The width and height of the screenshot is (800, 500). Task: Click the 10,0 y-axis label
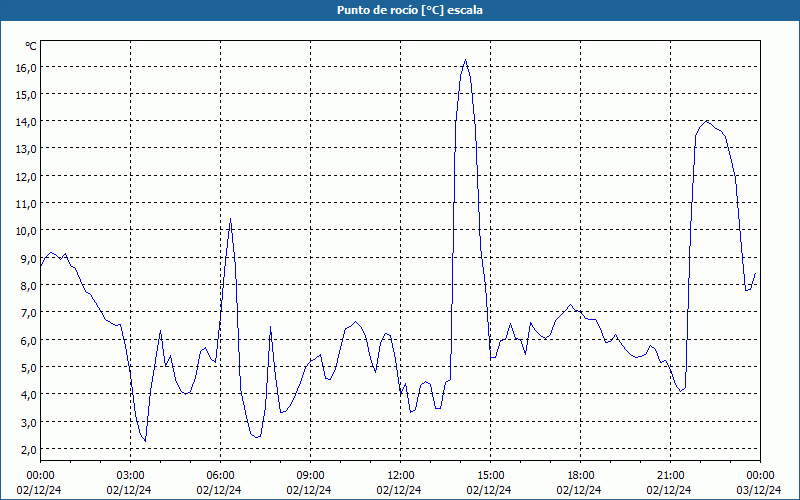(26, 231)
